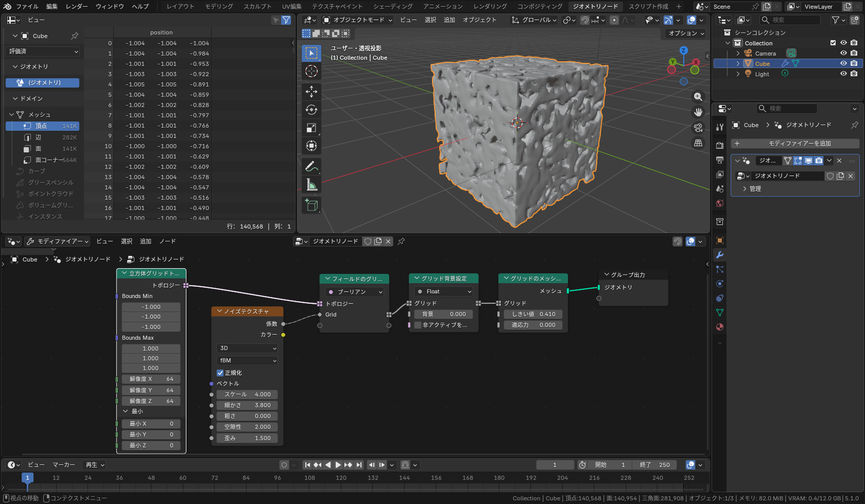This screenshot has height=504, width=865.
Task: Switch to the シェーディング workspace tab
Action: click(x=393, y=6)
